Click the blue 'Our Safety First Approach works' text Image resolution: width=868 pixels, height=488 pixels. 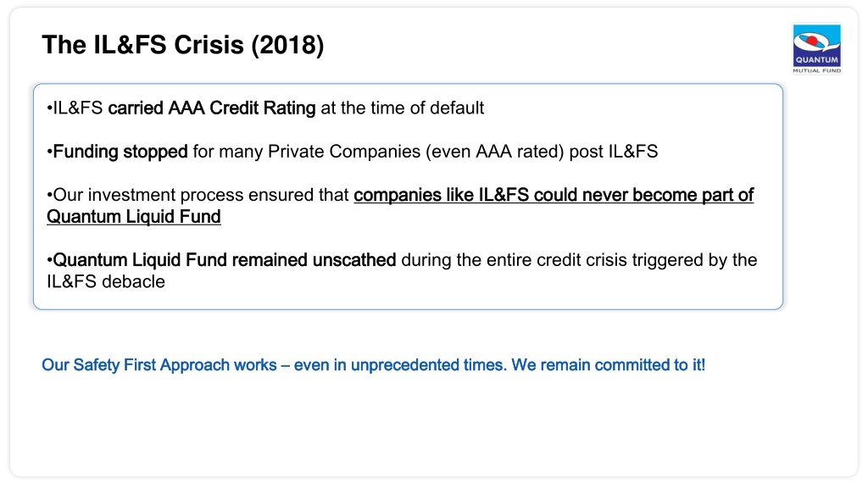[159, 365]
